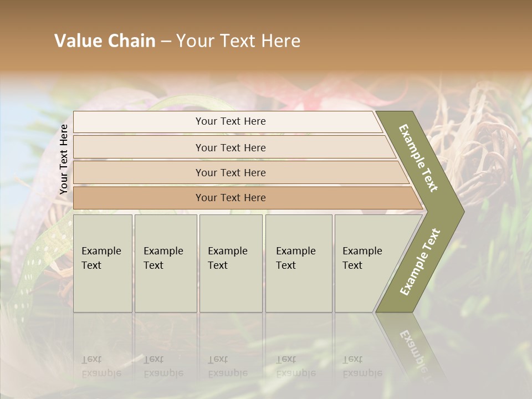Select the fourth 'Example Text' box
This screenshot has height=399, width=532.
pyautogui.click(x=298, y=263)
